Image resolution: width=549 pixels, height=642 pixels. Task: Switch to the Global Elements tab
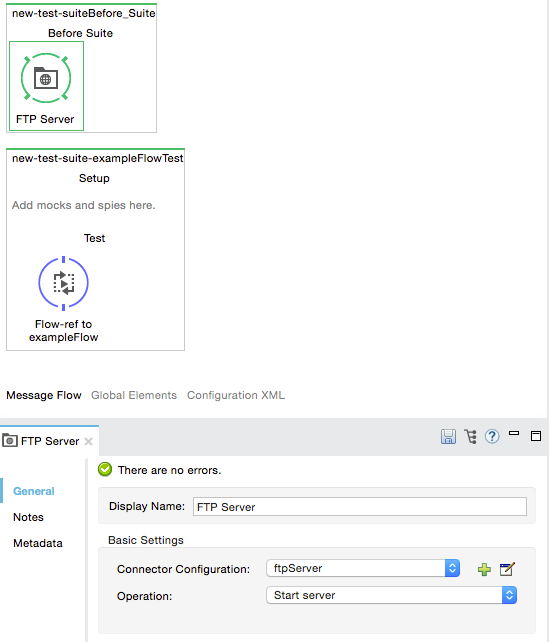(134, 395)
